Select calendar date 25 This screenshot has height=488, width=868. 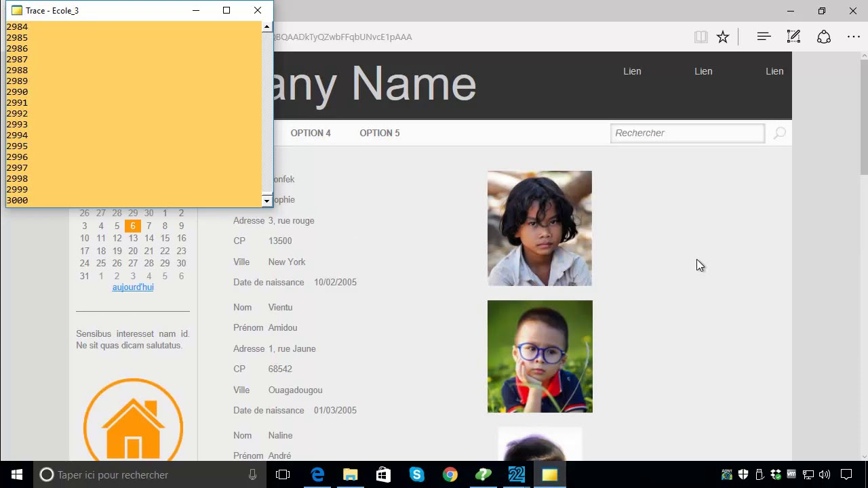pos(100,263)
